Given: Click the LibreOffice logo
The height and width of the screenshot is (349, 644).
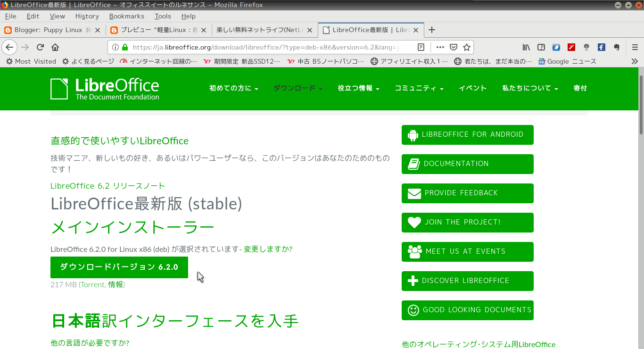Looking at the screenshot, I should coord(105,89).
